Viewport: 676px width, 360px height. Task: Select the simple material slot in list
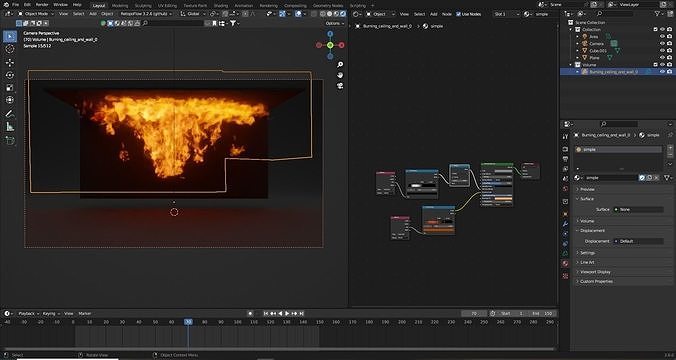click(619, 149)
